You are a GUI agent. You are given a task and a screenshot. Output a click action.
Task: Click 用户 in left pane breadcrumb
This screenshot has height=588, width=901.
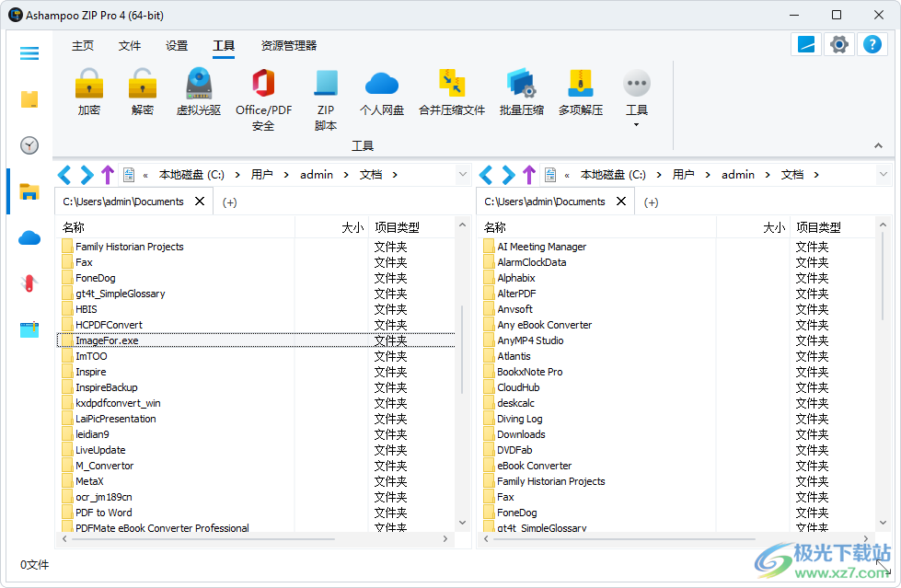262,175
